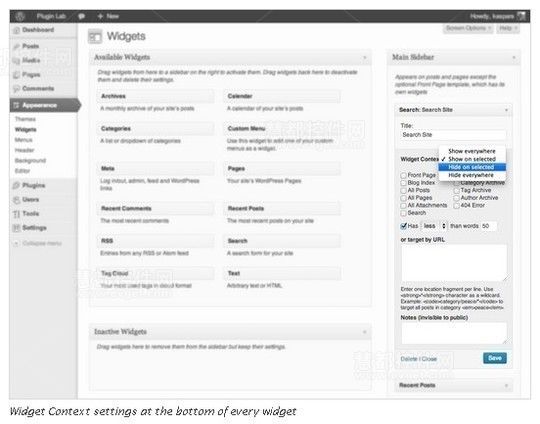Click the Plugins icon in the sidebar

(16, 185)
